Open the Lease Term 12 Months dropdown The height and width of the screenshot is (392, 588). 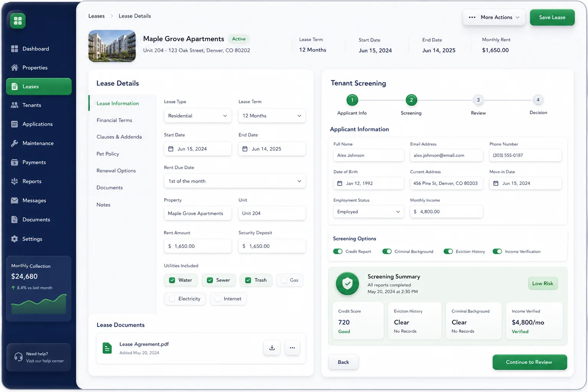tap(272, 116)
